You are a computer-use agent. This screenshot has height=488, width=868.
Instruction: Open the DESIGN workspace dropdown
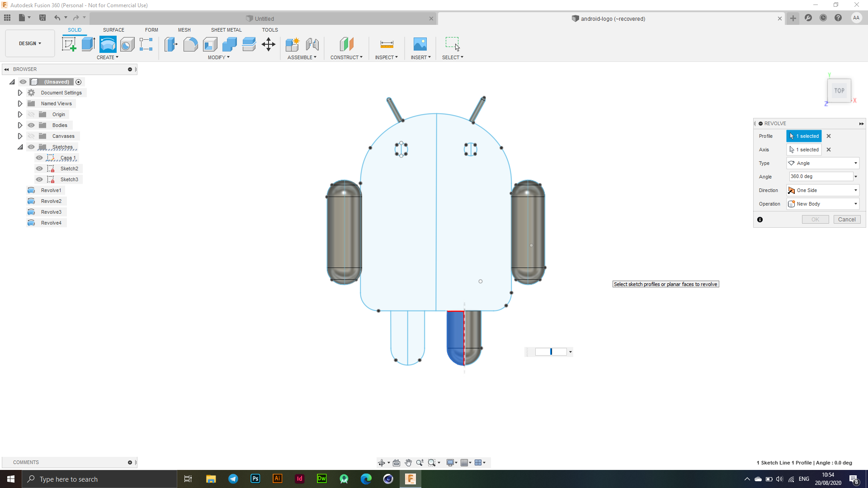tap(30, 43)
